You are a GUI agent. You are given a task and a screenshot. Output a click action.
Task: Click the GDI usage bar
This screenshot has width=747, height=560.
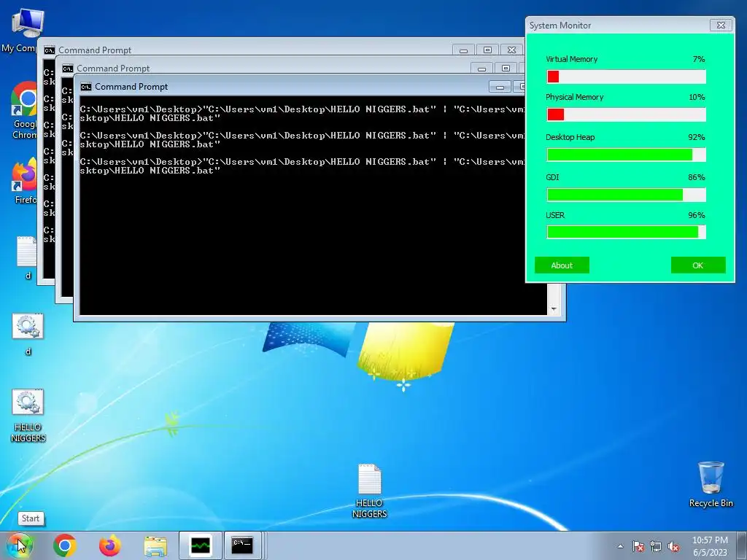(626, 194)
